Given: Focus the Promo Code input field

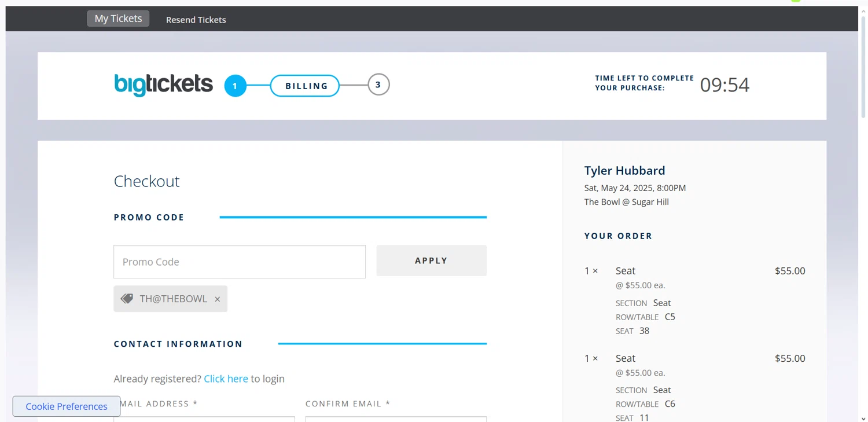Looking at the screenshot, I should point(240,262).
